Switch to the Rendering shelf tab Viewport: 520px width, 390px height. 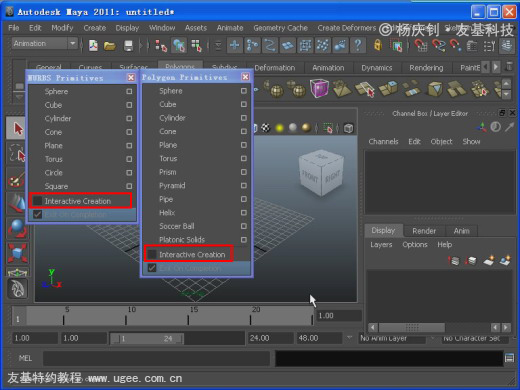[x=426, y=68]
